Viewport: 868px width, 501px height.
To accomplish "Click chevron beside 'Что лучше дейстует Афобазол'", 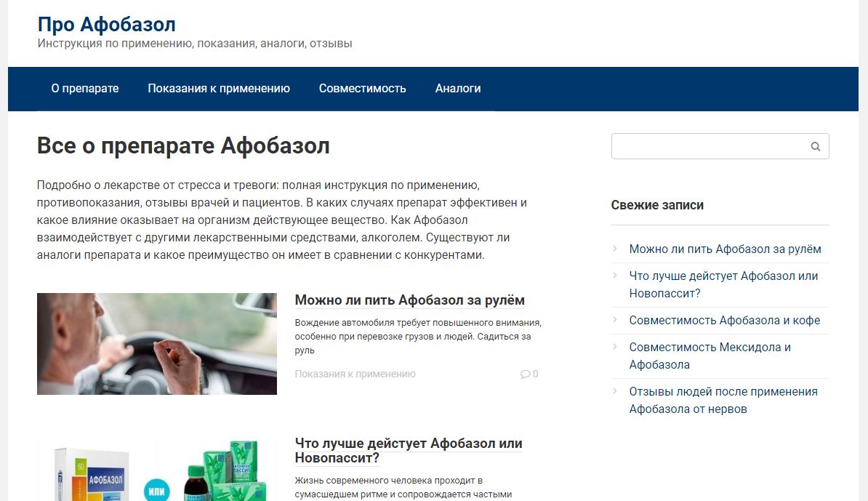I will [615, 275].
